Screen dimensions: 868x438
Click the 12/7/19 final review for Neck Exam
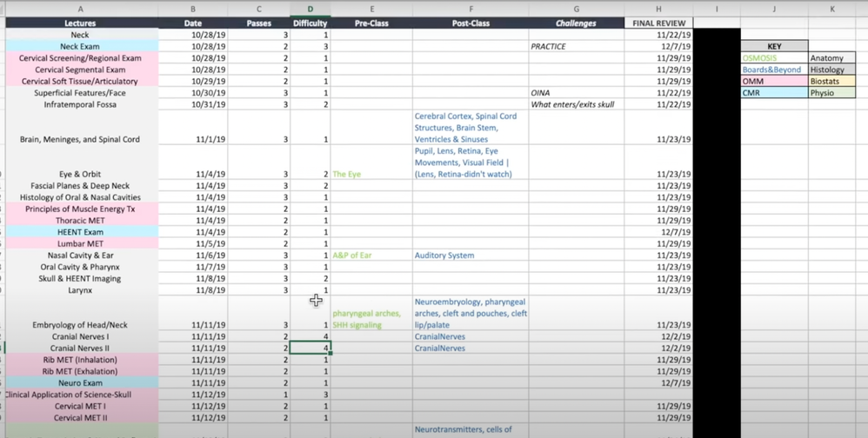[x=658, y=46]
